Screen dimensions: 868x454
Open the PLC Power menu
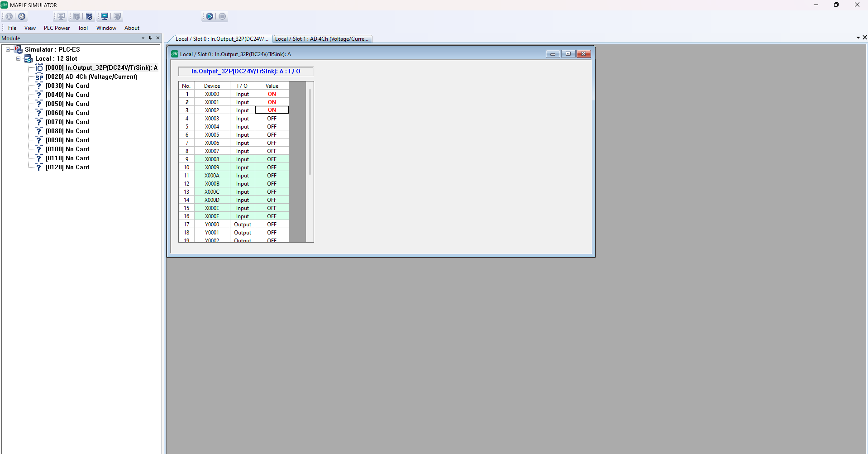point(57,28)
